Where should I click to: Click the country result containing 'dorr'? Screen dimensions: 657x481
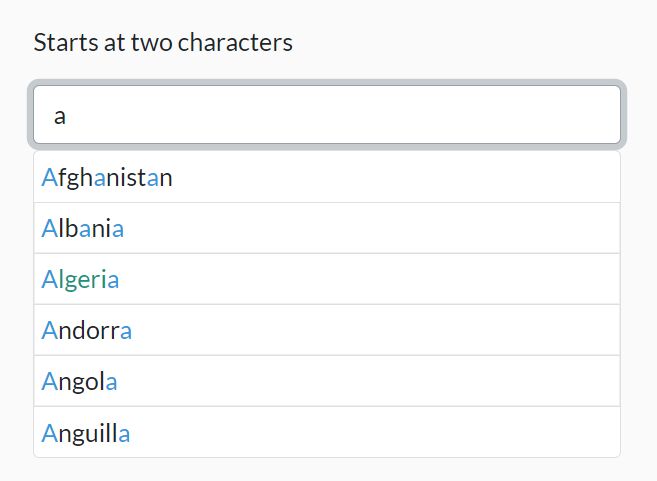pyautogui.click(x=87, y=331)
